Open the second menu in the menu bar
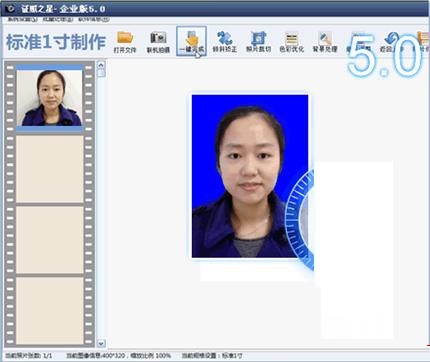The width and height of the screenshot is (430, 362). click(x=58, y=20)
